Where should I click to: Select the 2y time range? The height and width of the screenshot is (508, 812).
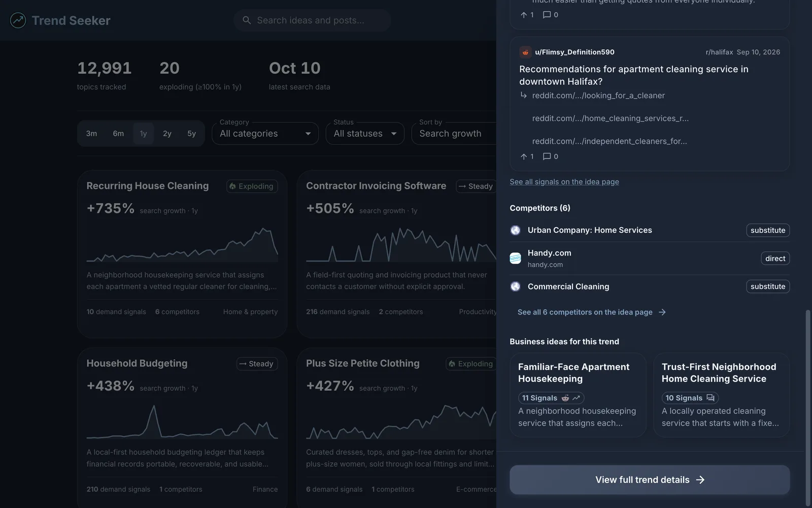tap(167, 134)
